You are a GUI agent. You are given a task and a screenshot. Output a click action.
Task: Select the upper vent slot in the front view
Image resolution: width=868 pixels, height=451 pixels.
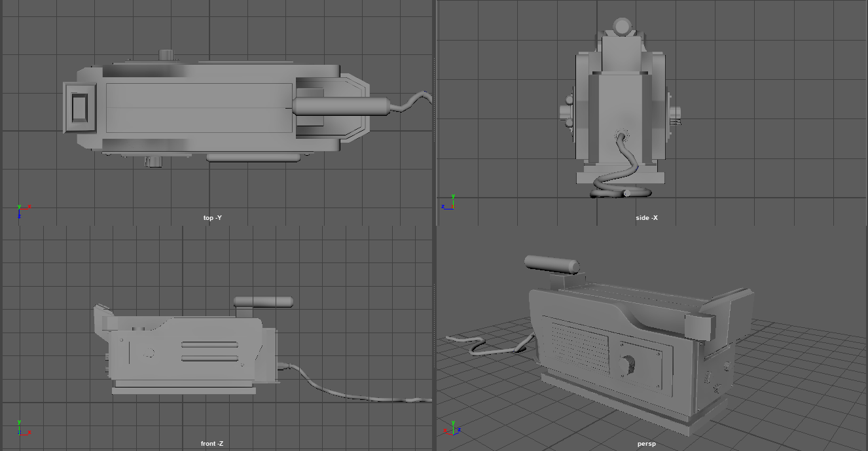click(209, 344)
